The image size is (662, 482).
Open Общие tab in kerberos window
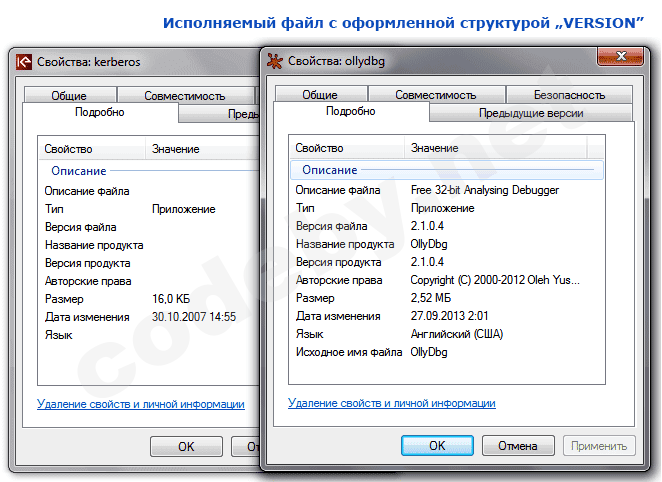pyautogui.click(x=70, y=96)
